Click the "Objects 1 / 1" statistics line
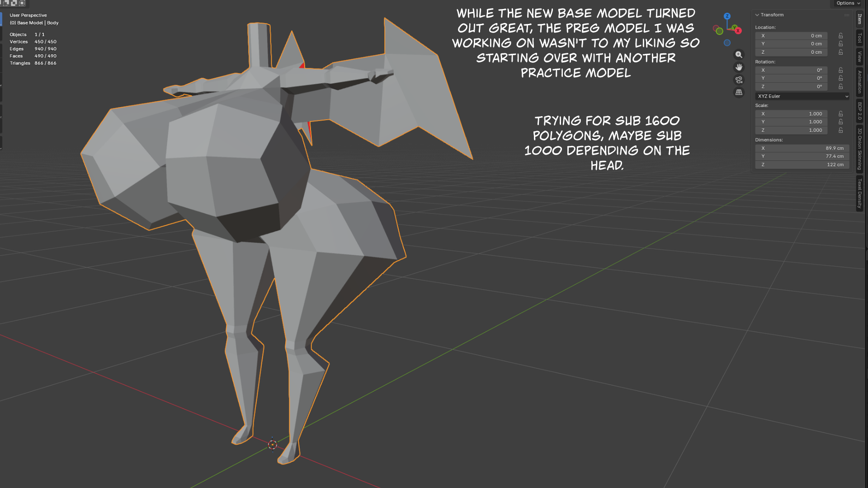This screenshot has width=868, height=488. tap(27, 35)
